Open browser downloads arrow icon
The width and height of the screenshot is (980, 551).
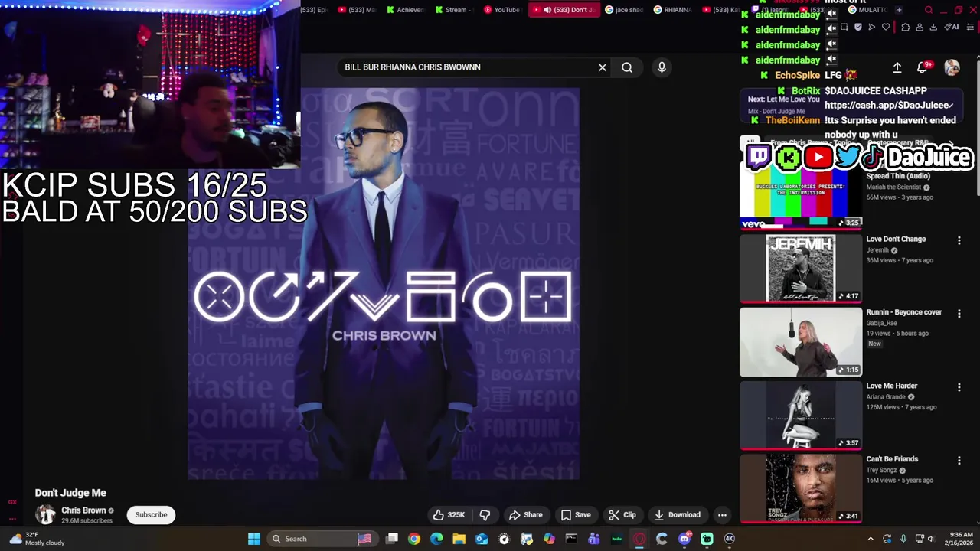click(933, 27)
